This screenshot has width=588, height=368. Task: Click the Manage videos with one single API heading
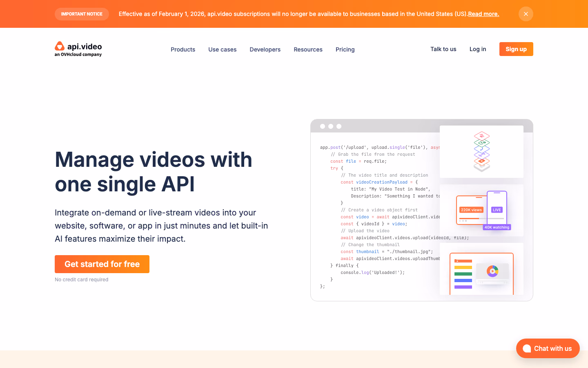[x=154, y=172]
